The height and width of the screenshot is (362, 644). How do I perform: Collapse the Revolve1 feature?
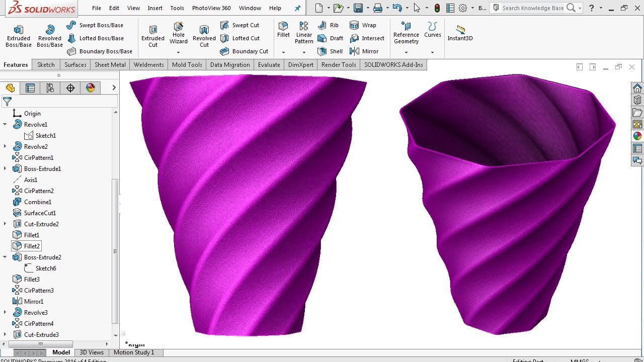[5, 124]
